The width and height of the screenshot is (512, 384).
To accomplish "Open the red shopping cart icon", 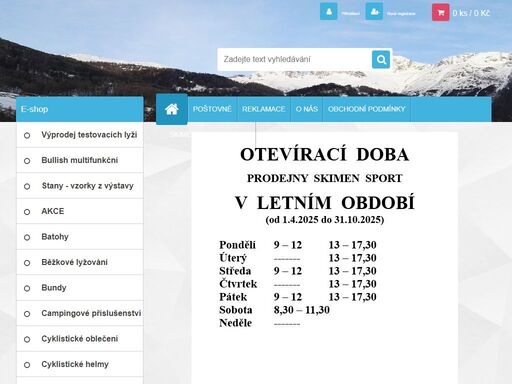I will click(440, 13).
